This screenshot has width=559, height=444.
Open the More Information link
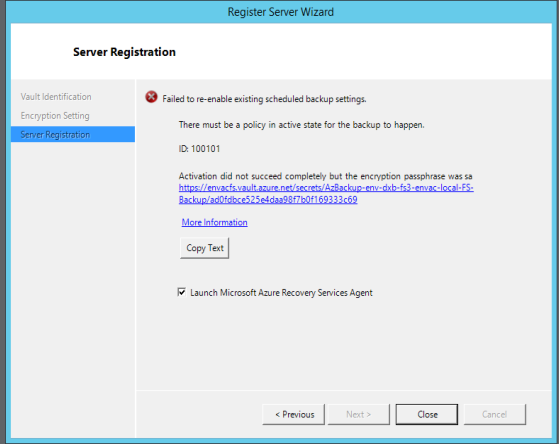[215, 222]
